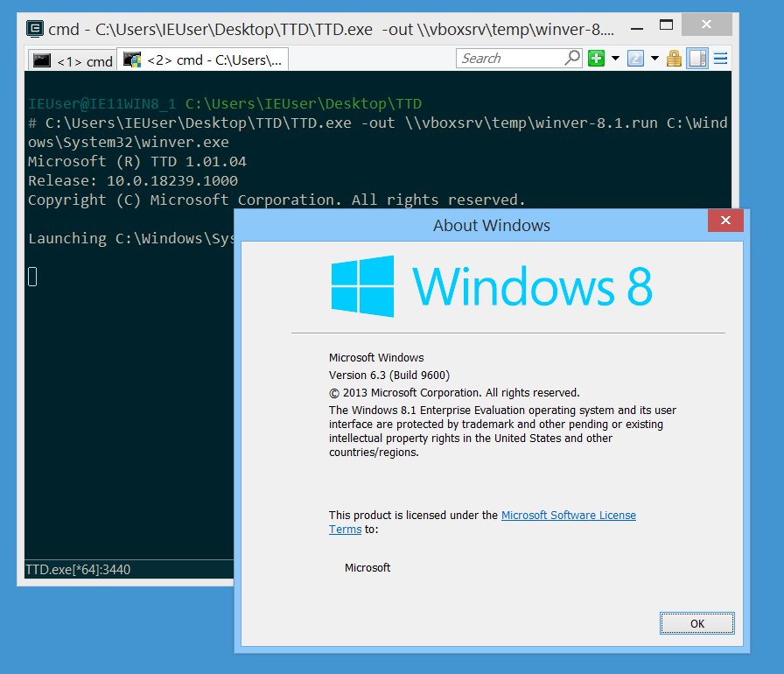784x674 pixels.
Task: Open the ConEmu hamburger menu icon
Action: click(x=720, y=59)
